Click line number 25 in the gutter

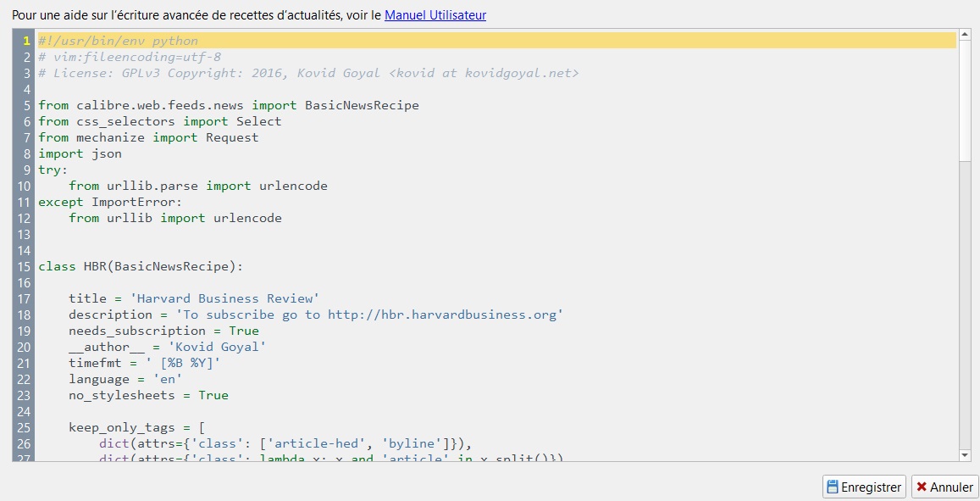point(24,428)
